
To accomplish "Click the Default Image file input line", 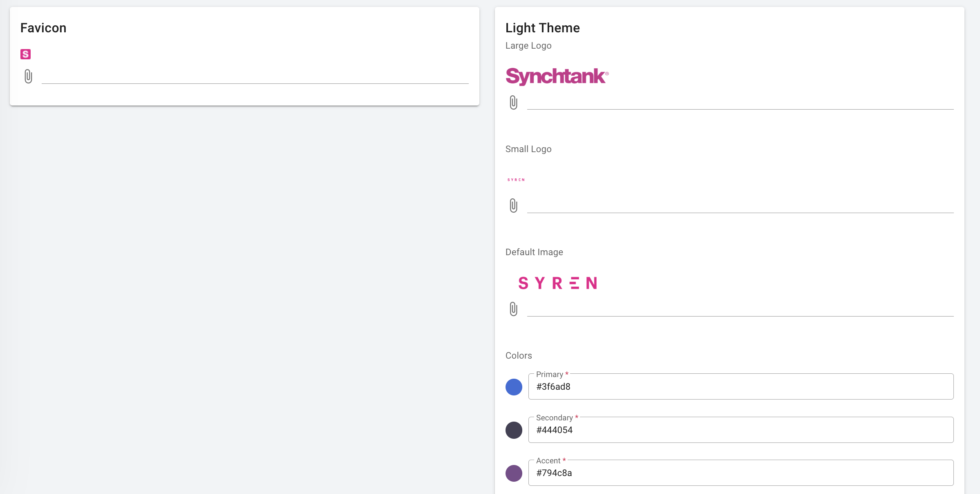I will click(740, 310).
